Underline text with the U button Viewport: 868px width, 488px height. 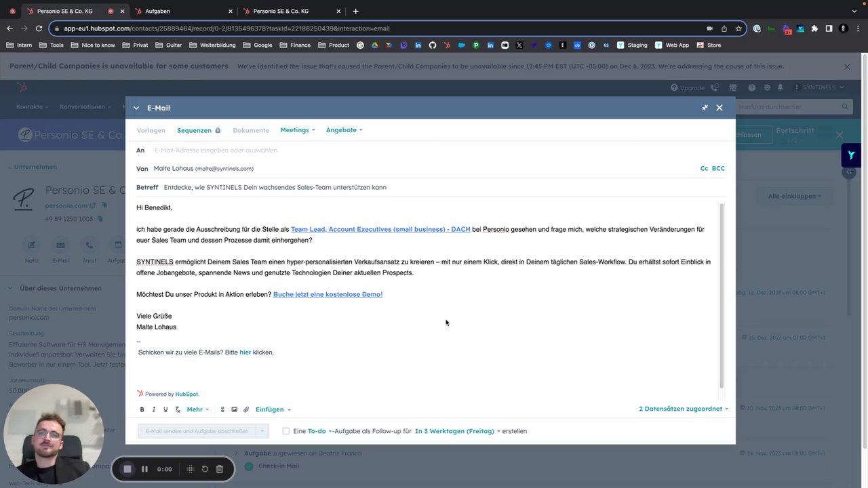pyautogui.click(x=165, y=409)
